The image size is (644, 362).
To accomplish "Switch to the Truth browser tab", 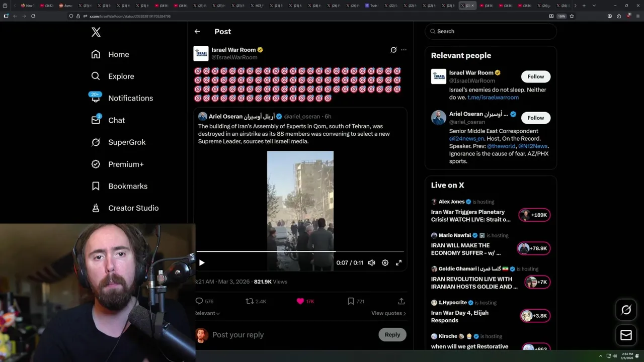I will point(371,6).
